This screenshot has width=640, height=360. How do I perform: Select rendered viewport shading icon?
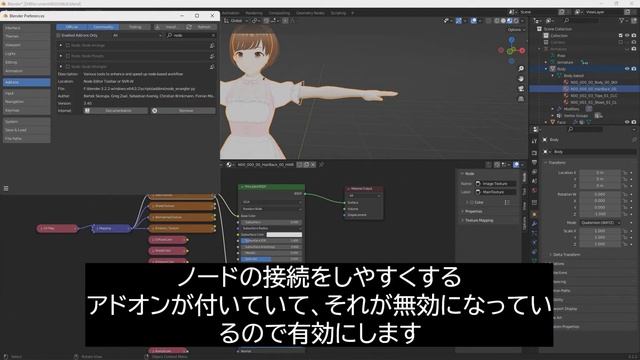[516, 20]
